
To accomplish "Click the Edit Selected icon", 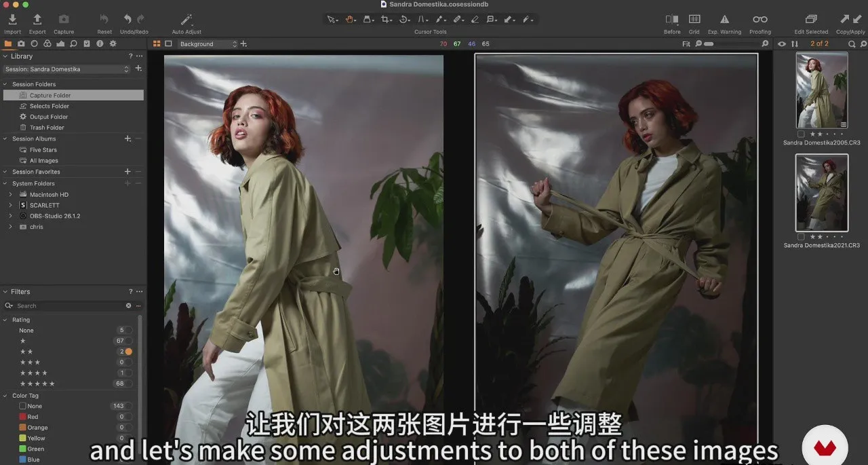I will (810, 20).
